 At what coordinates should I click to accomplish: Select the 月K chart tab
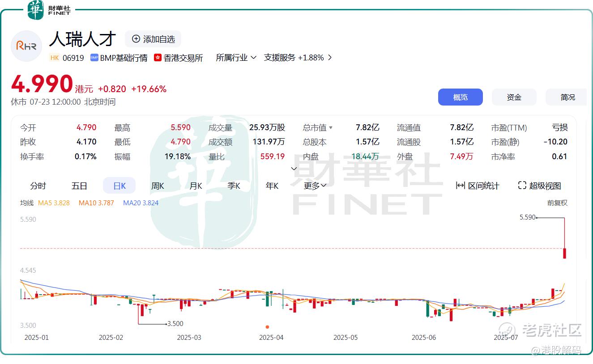tap(196, 186)
